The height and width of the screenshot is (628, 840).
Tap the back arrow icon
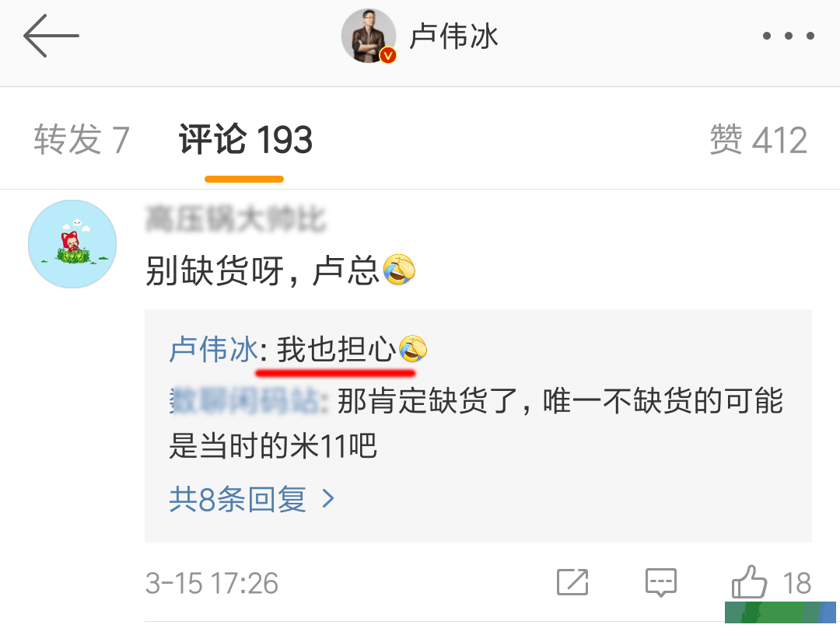51,36
